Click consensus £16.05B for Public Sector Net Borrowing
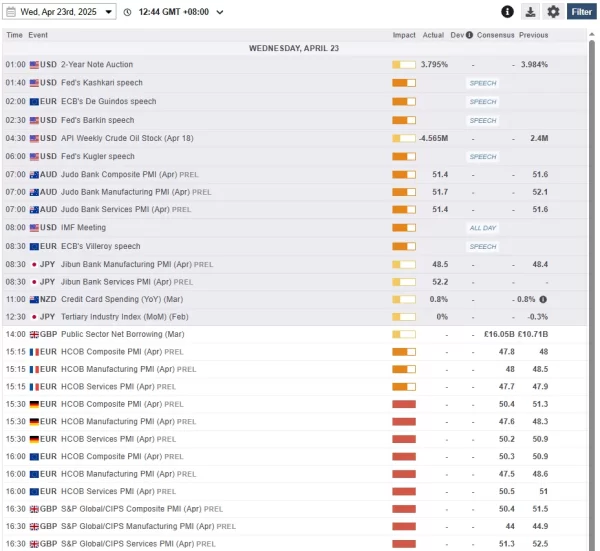This screenshot has height=551, width=600. (x=499, y=334)
